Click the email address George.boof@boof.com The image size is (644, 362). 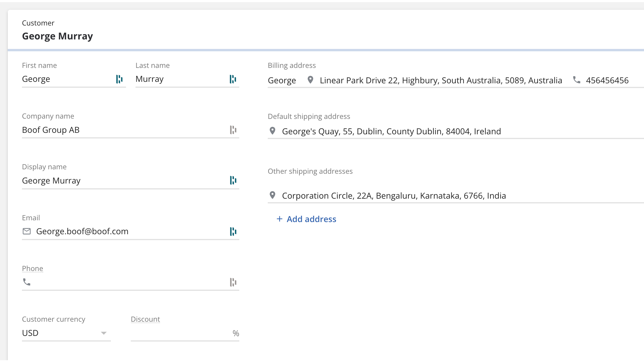tap(82, 231)
